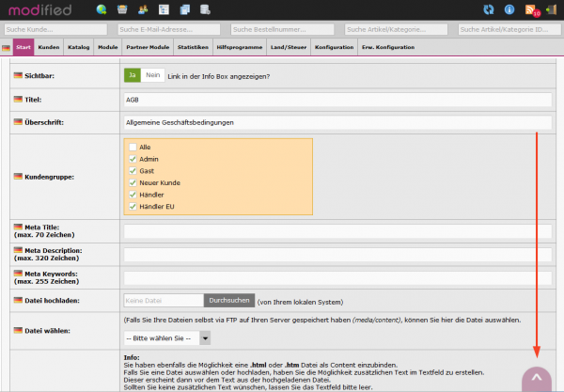Click the text "Link in der Info Box angezeigen?"
Image resolution: width=564 pixels, height=392 pixels.
pos(219,76)
